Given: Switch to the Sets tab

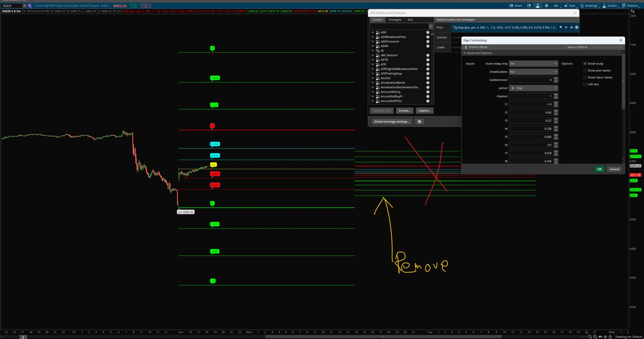Looking at the screenshot, I should point(410,20).
